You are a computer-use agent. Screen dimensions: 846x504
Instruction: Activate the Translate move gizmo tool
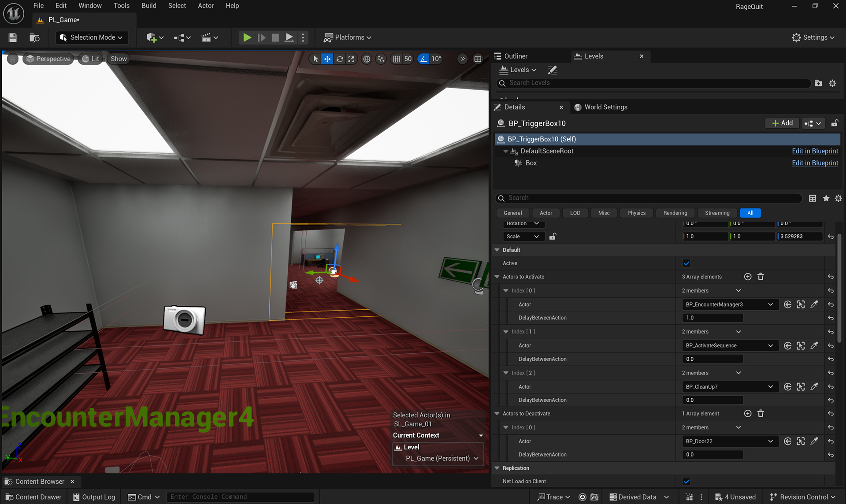tap(327, 59)
